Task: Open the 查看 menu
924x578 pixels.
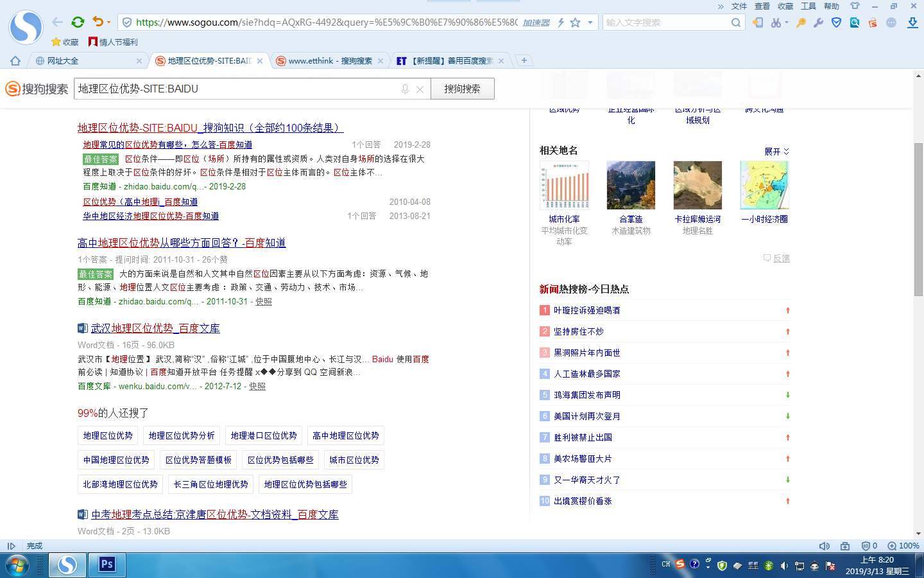Action: tap(762, 6)
